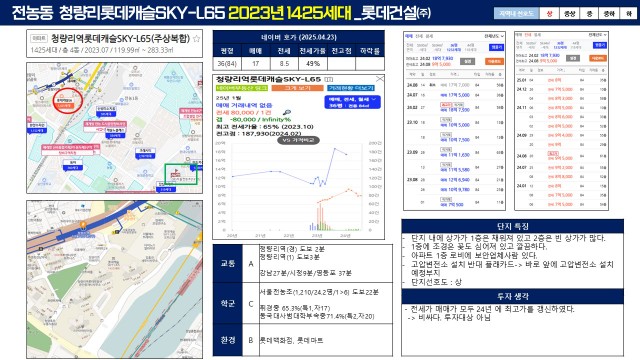
Task: Click the 환경 row label
Action: click(227, 340)
